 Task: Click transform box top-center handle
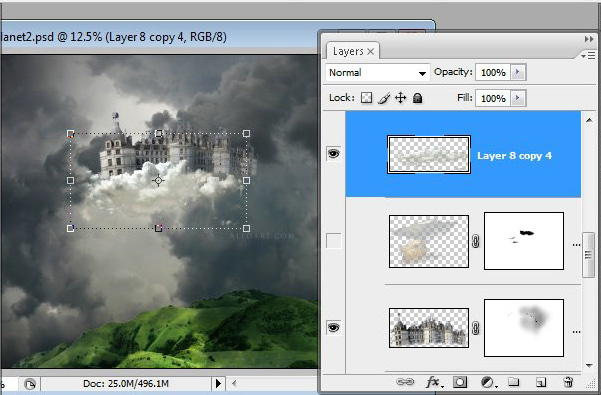(158, 133)
